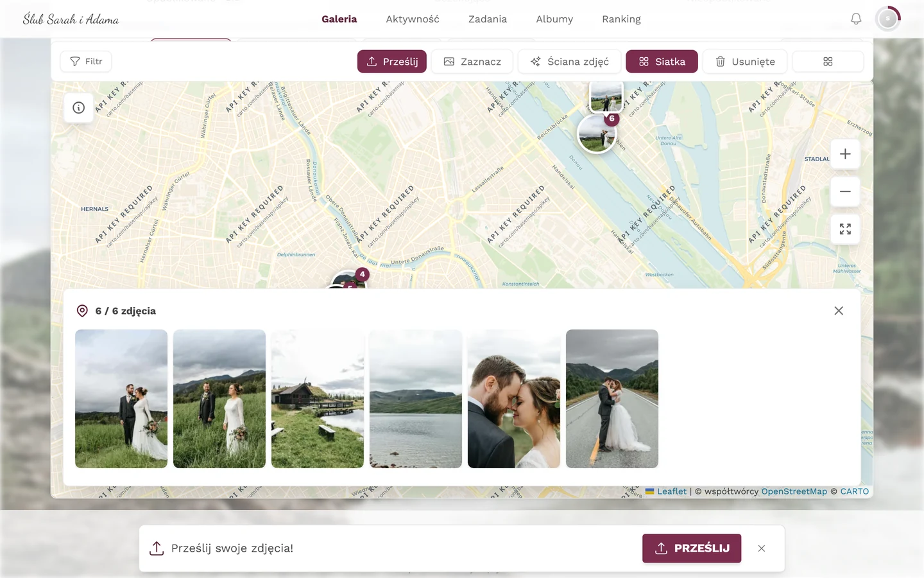924x578 pixels.
Task: Toggle the Siatka view
Action: click(662, 62)
